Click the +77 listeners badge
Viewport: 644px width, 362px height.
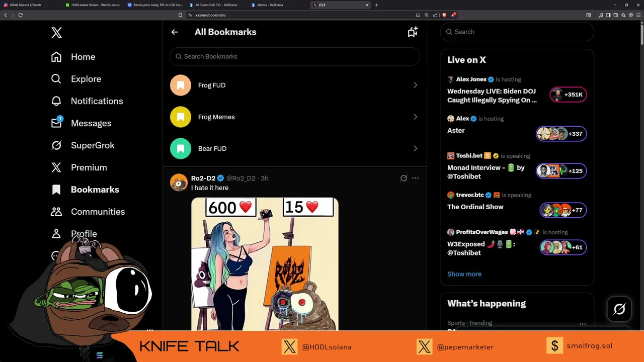tap(563, 210)
